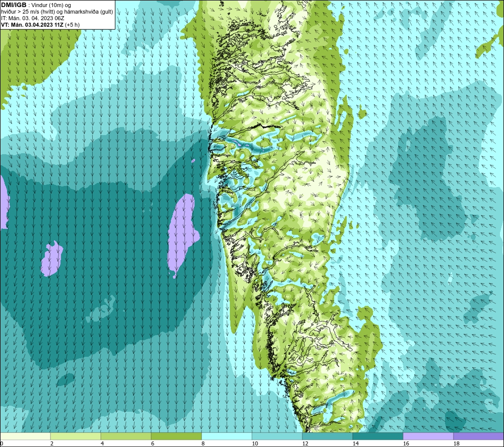Click the legend tick label '18'
This screenshot has height=447, width=504.
456,444
